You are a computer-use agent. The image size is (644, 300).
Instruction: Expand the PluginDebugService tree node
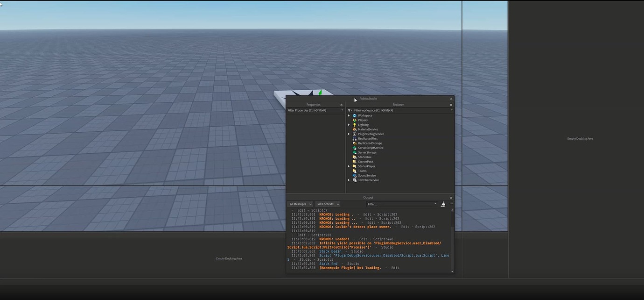(x=349, y=134)
